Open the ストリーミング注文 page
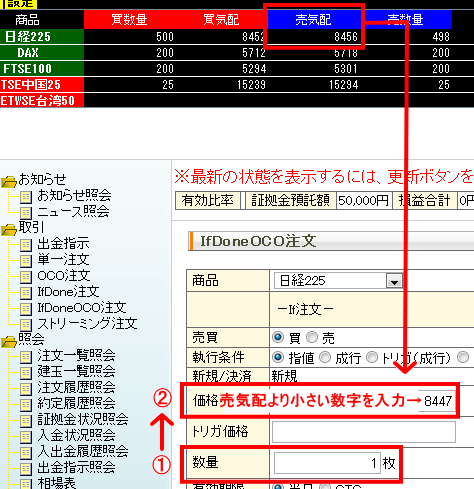Viewport: 474px width, 489px height. tap(87, 323)
